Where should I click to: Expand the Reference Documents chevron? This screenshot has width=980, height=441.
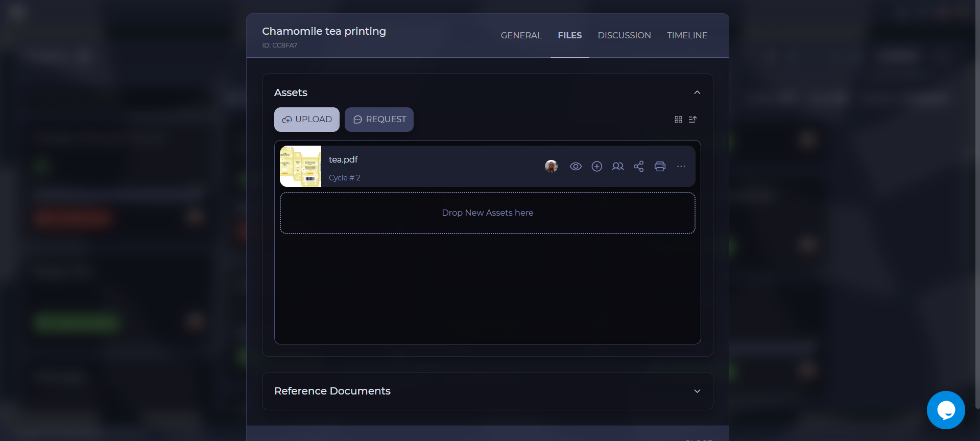(697, 391)
